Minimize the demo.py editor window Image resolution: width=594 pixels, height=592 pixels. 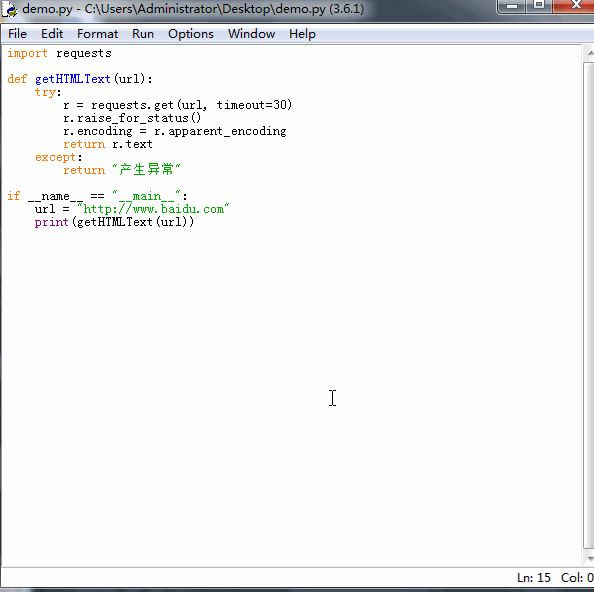512,6
